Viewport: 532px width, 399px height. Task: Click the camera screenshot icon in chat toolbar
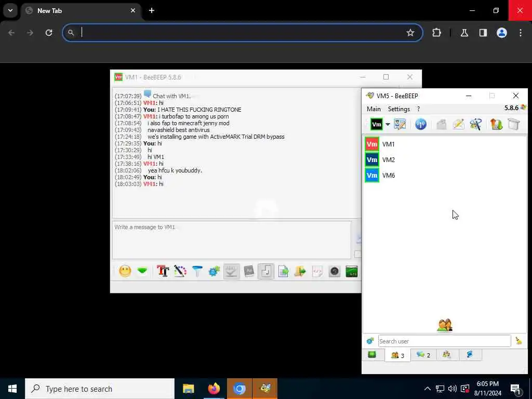[334, 271]
